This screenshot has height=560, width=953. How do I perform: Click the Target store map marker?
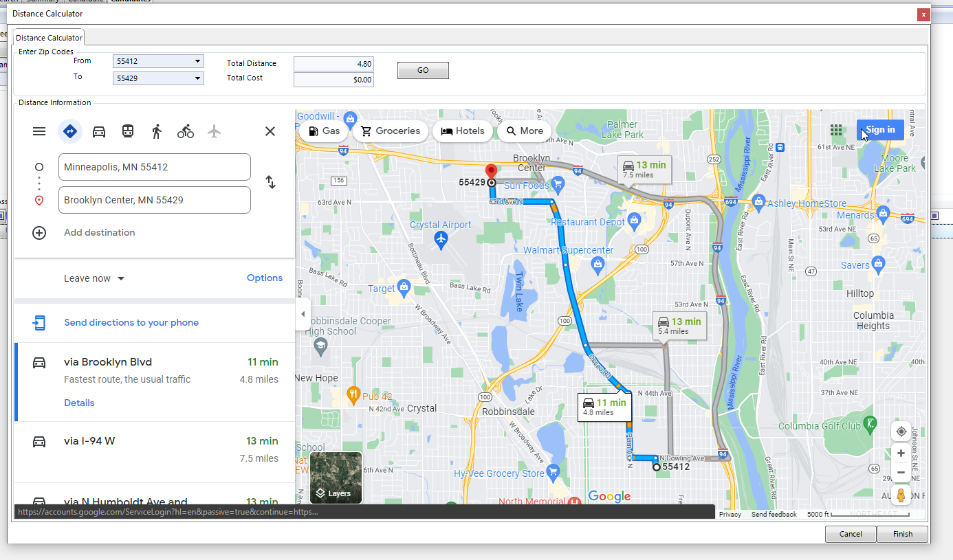point(404,286)
